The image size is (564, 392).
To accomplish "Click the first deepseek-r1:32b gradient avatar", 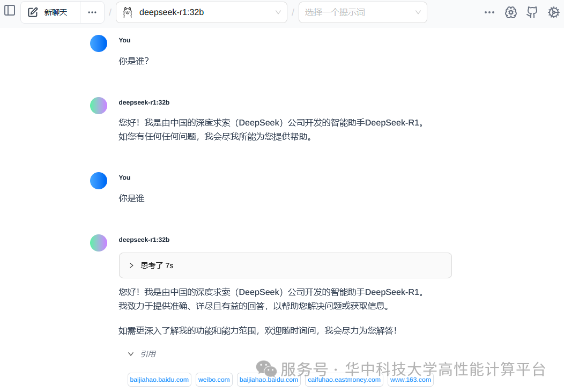I will coord(99,106).
